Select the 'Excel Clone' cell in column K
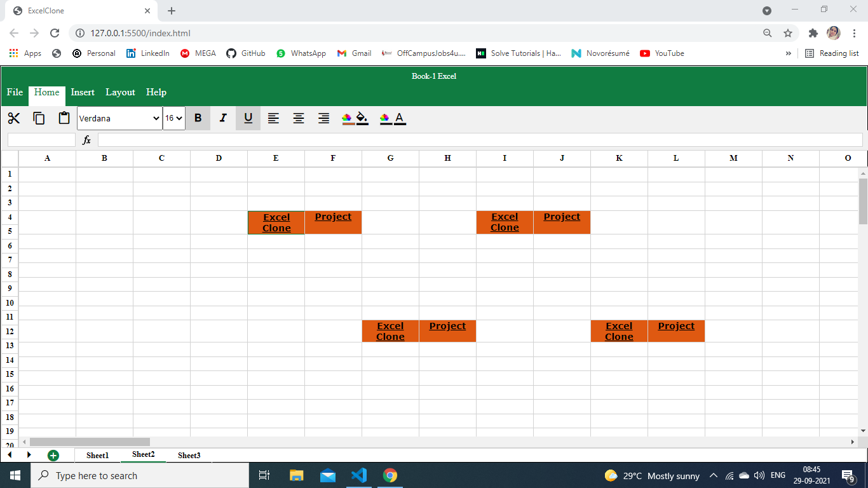This screenshot has width=868, height=488. (x=619, y=331)
